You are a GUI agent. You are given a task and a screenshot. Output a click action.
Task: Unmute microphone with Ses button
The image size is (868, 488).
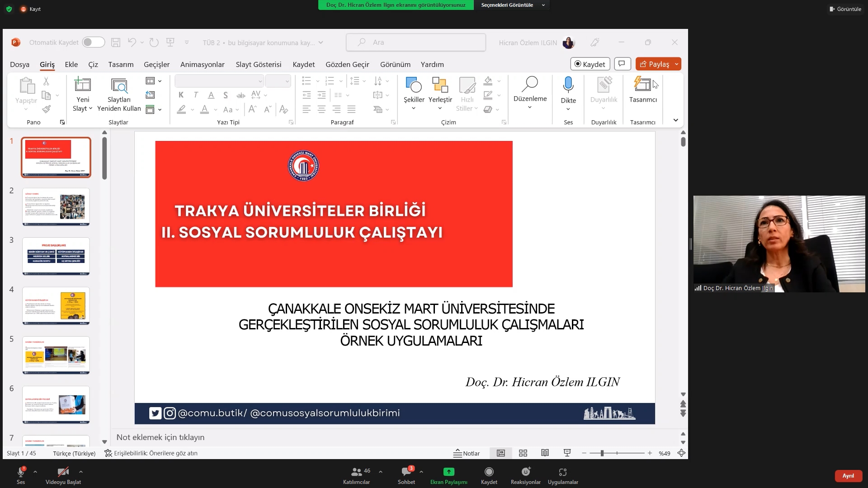(x=21, y=476)
